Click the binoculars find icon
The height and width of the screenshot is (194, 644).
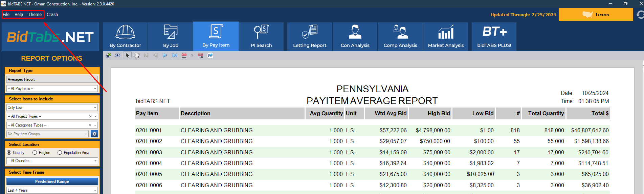pyautogui.click(x=118, y=55)
